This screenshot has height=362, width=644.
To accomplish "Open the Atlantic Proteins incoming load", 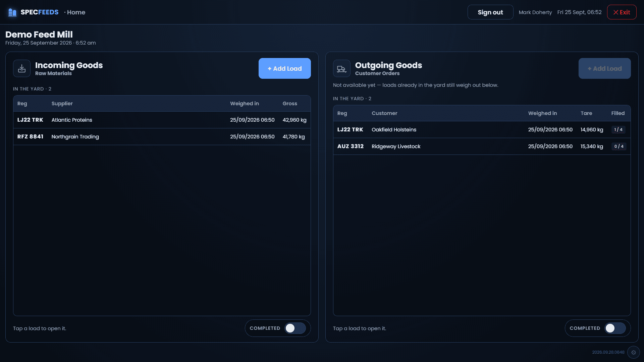I will click(x=162, y=120).
